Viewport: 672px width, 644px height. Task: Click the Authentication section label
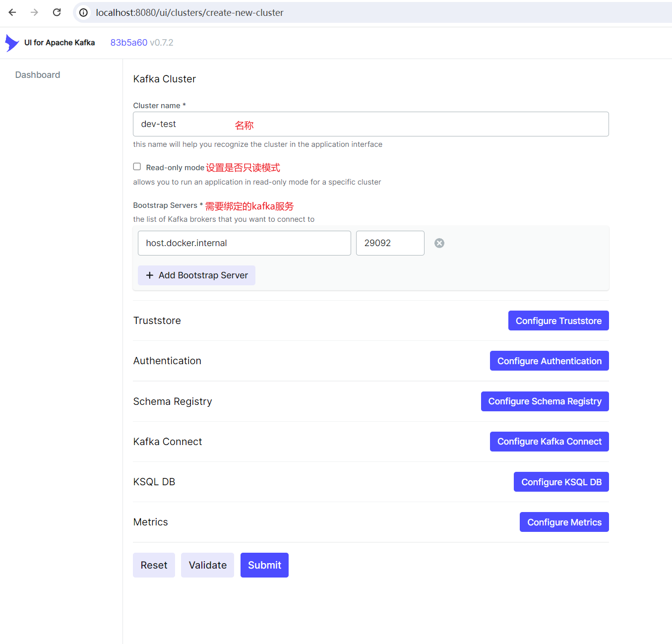[167, 361]
